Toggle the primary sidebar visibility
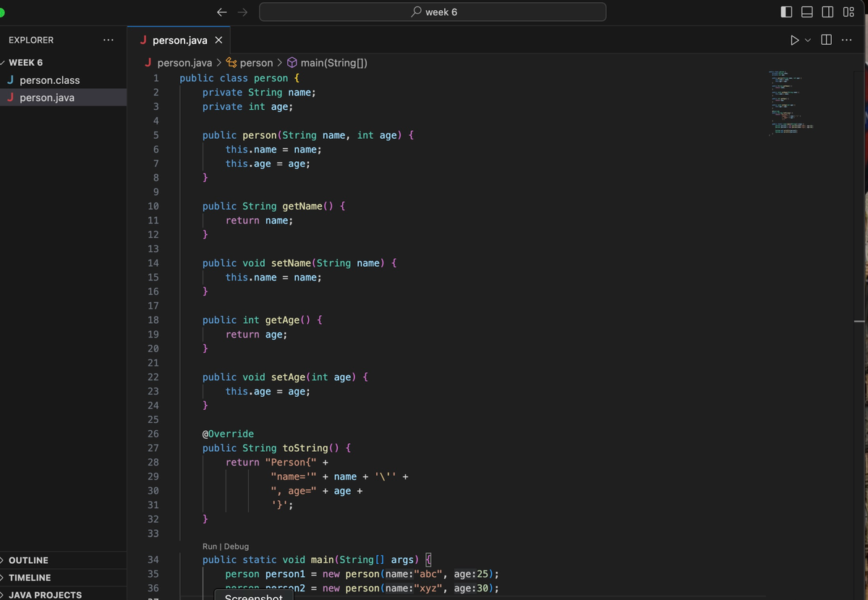Screen dimensions: 868x600 pyautogui.click(x=786, y=12)
